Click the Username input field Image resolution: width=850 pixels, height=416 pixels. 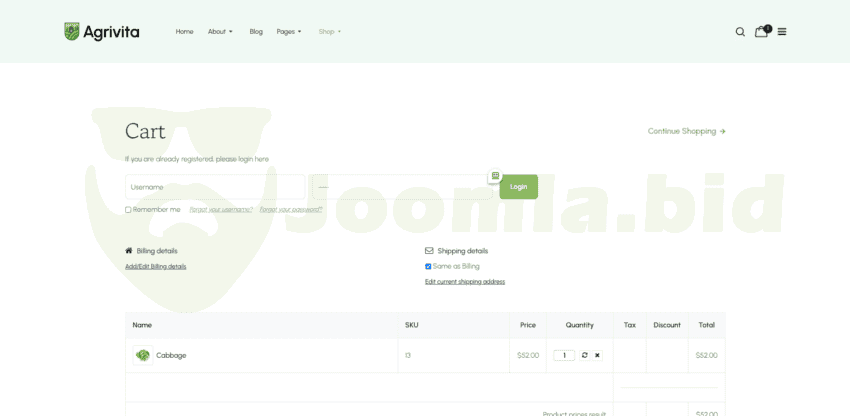[214, 187]
